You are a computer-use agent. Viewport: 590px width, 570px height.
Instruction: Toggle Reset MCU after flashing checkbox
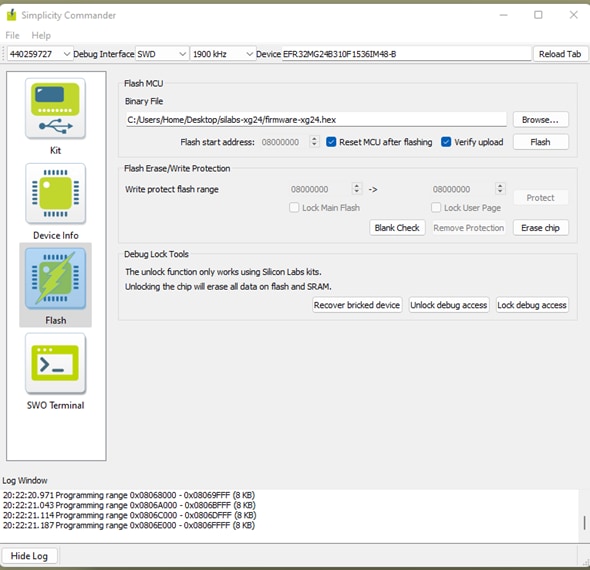(x=331, y=142)
